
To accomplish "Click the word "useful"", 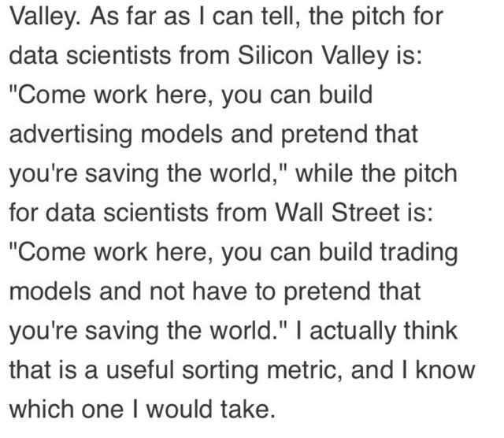I will pyautogui.click(x=140, y=369).
